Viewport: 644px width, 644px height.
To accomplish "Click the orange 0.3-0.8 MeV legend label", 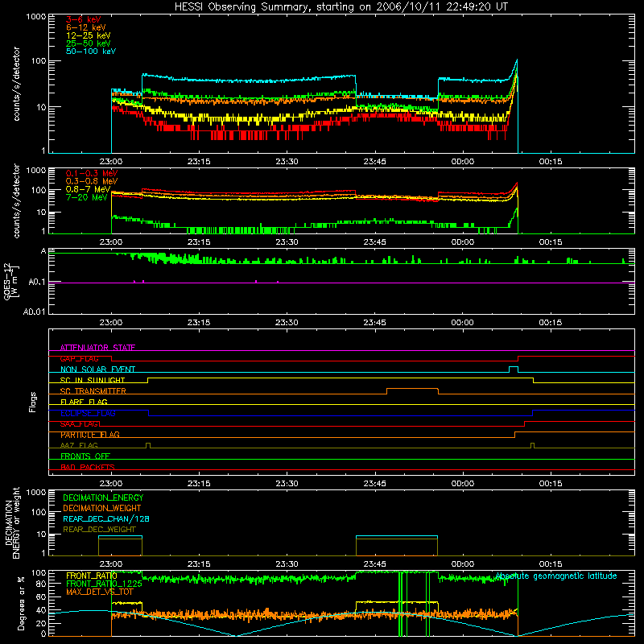I will [x=92, y=181].
